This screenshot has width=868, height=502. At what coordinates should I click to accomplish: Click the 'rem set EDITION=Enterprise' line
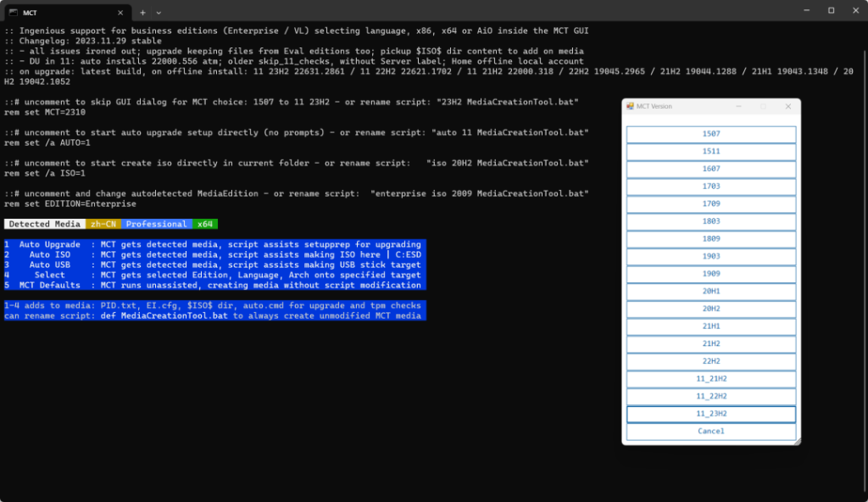click(70, 204)
